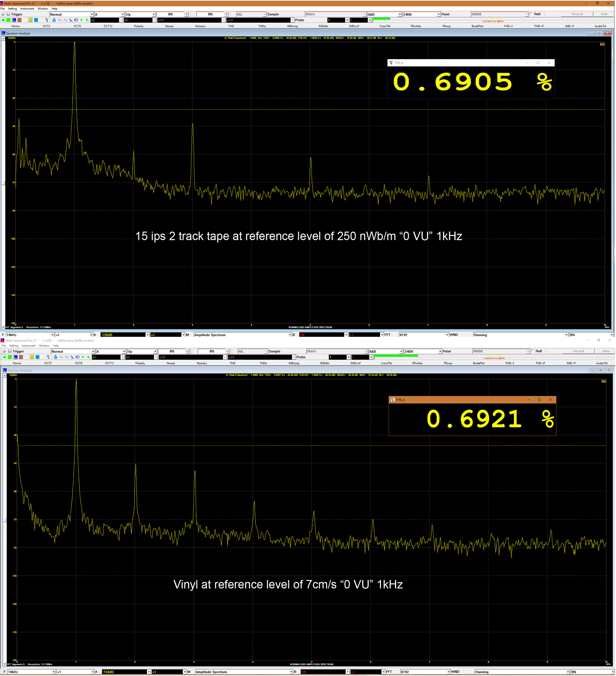Screen dimensions: 616x676
Task: Click the channel A ground icon in top window
Action: tap(60, 20)
